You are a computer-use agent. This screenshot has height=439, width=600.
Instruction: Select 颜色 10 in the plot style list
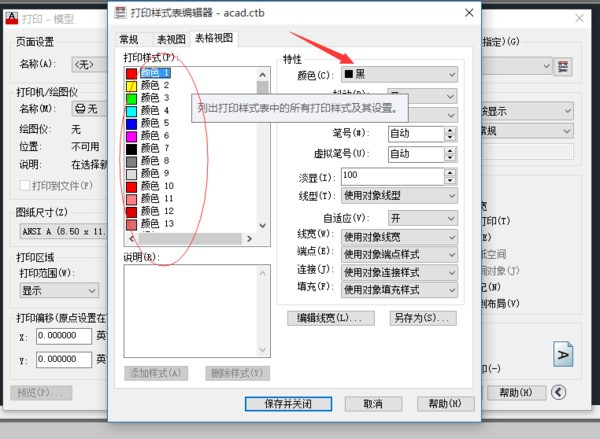coord(157,186)
